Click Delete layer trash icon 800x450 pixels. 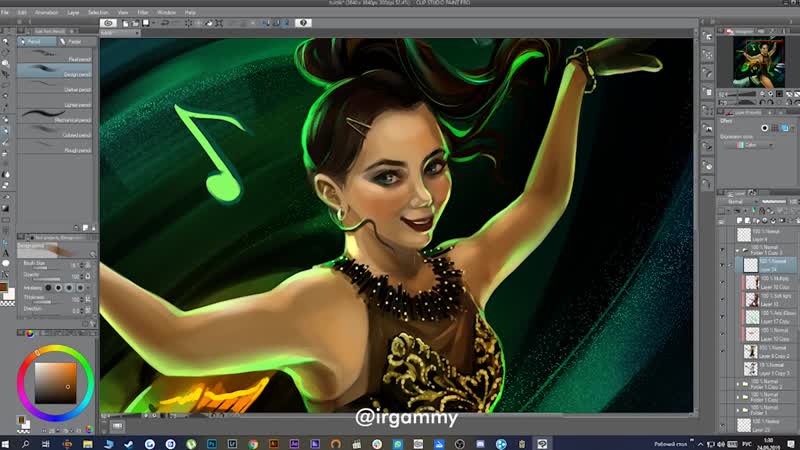coord(797,220)
